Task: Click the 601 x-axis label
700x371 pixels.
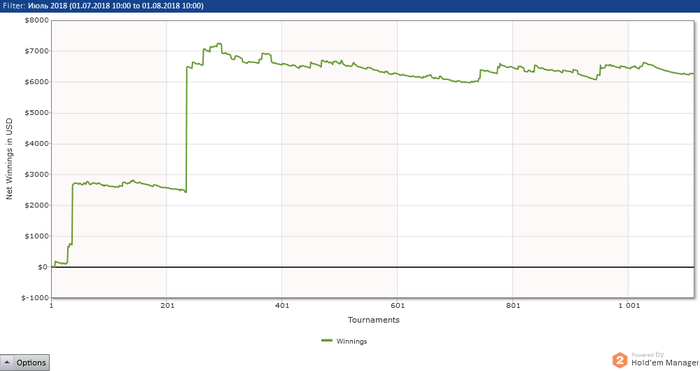Action: click(397, 305)
